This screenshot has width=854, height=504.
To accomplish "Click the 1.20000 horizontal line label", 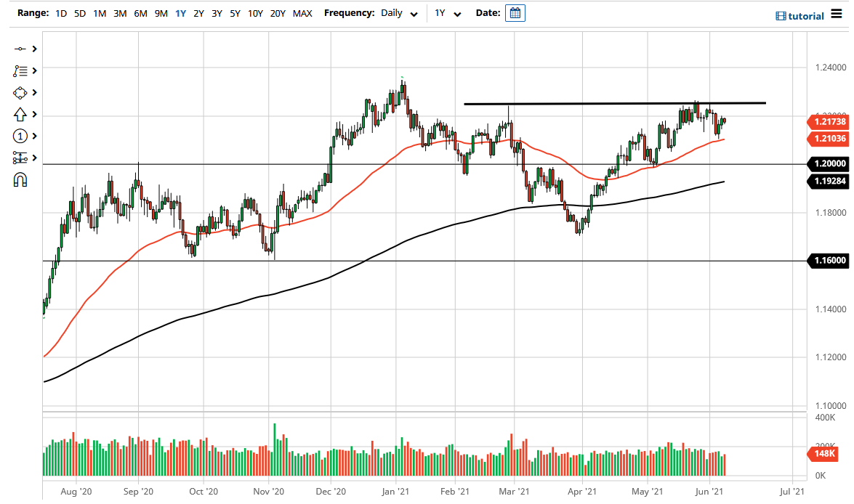I will click(x=827, y=163).
